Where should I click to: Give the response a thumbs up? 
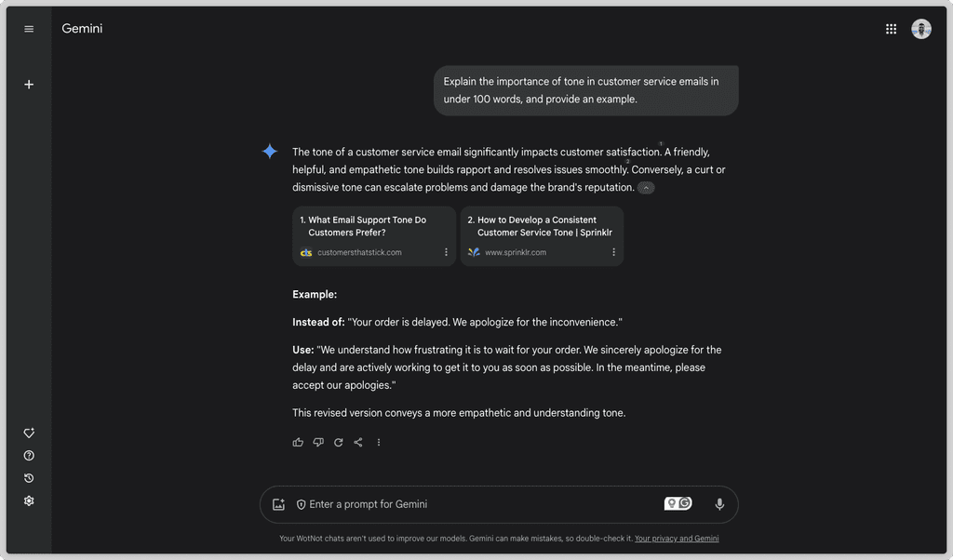click(x=297, y=442)
